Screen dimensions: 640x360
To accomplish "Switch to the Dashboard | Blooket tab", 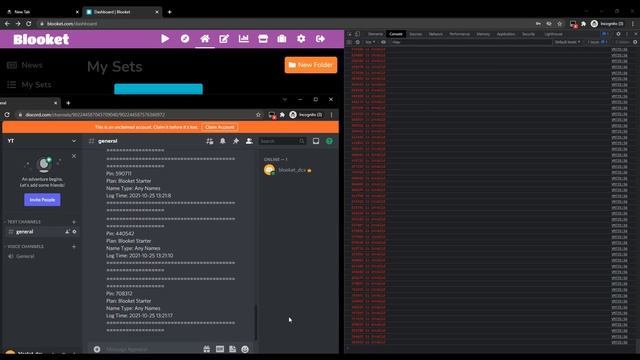I will click(121, 12).
